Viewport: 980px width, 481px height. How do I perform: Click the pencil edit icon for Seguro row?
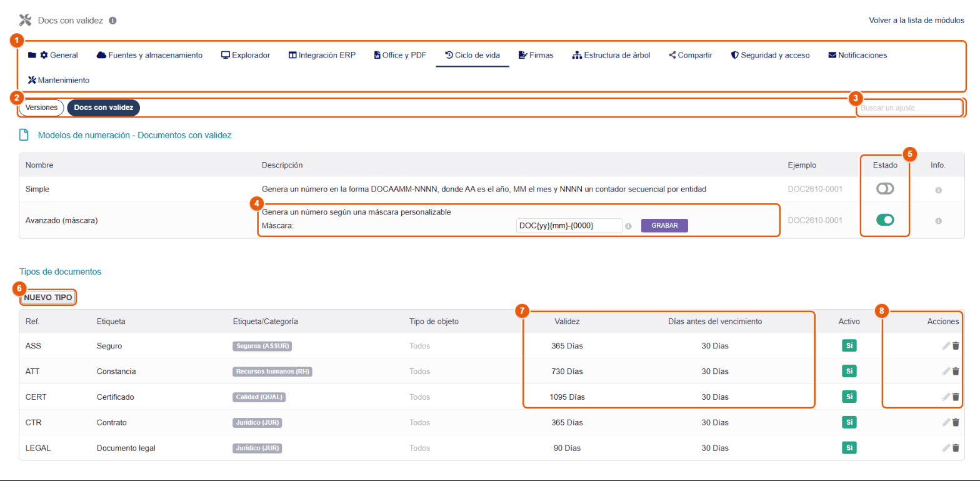tap(946, 346)
